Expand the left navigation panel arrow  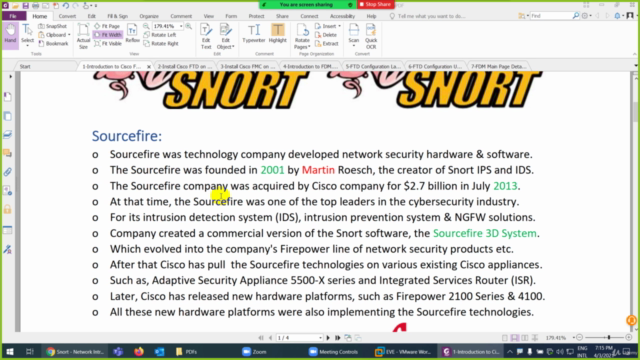(x=10, y=76)
